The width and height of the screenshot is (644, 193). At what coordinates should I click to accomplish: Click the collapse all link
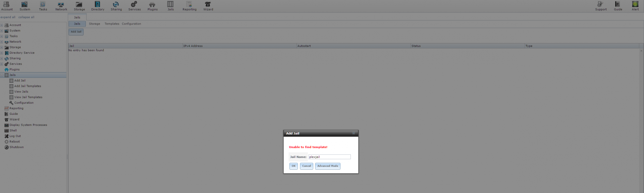point(26,17)
